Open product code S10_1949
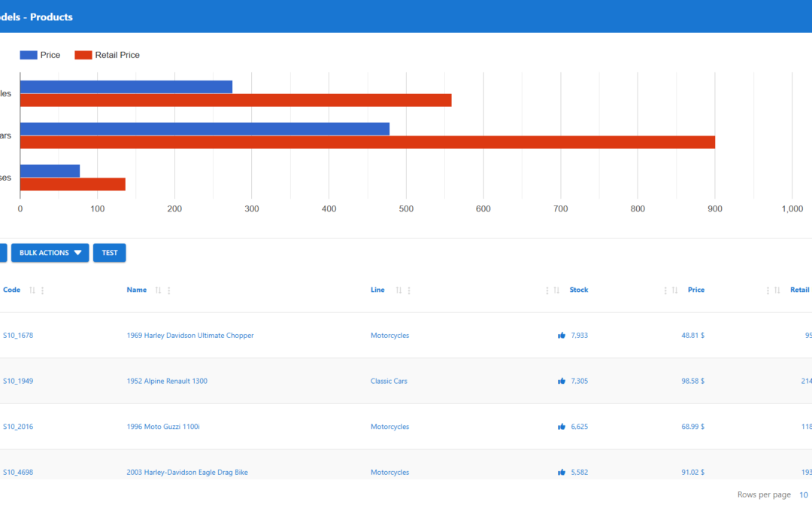Viewport: 812px width, 508px height. tap(18, 381)
